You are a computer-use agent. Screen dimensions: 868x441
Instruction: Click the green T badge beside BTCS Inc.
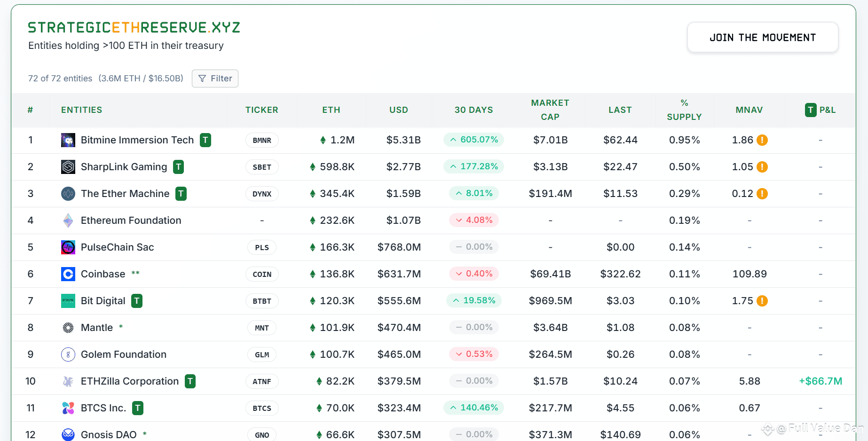tap(138, 408)
